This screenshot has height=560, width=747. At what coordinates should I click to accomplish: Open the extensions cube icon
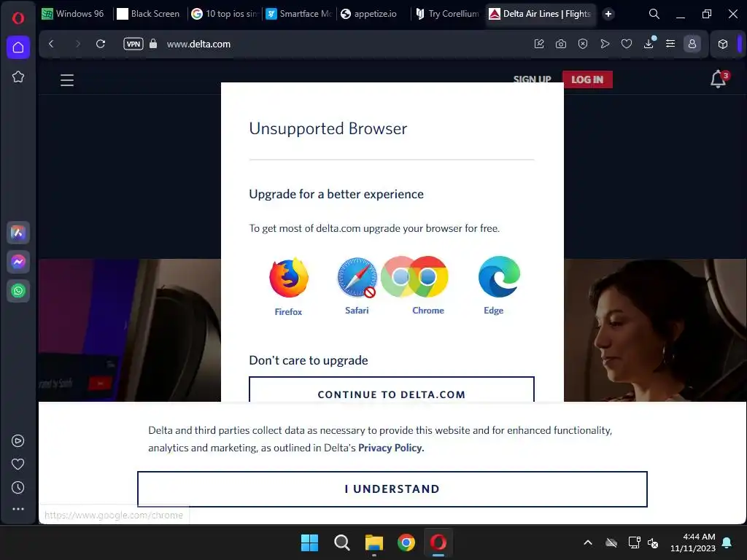click(x=723, y=44)
